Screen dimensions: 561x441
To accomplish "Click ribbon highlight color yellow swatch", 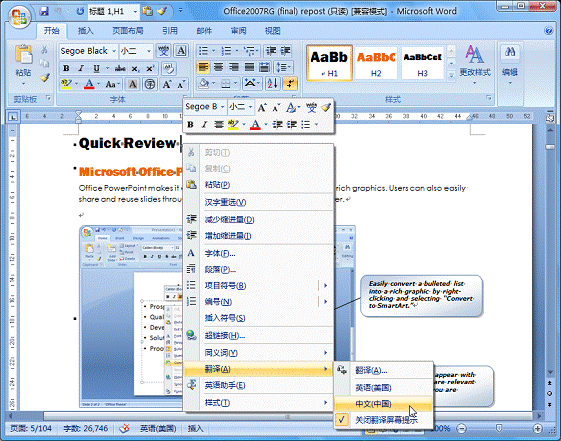I will pyautogui.click(x=66, y=84).
